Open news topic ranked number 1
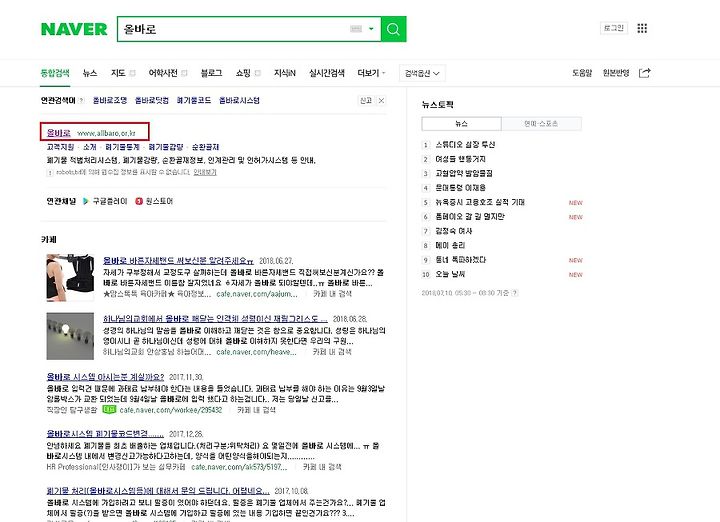Image resolution: width=720 pixels, height=522 pixels. pyautogui.click(x=465, y=145)
